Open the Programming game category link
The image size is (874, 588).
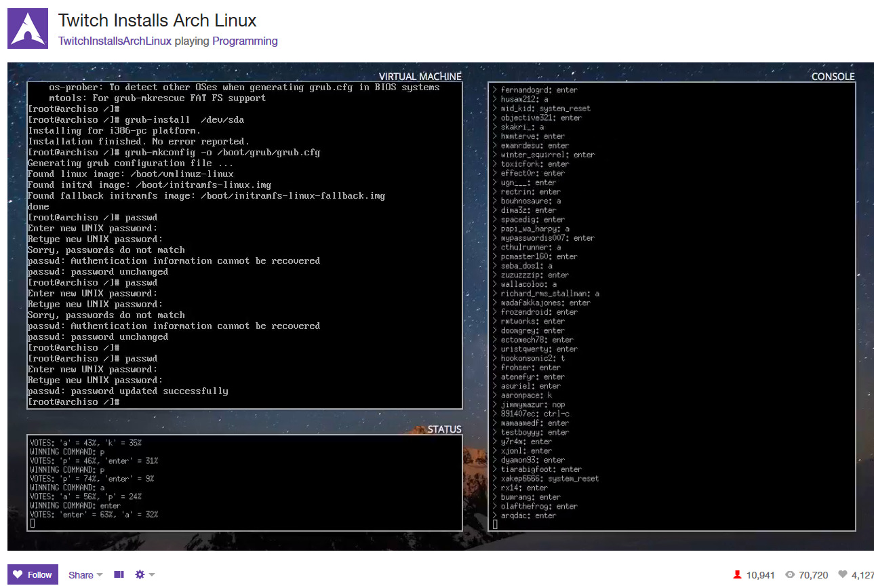pyautogui.click(x=245, y=41)
